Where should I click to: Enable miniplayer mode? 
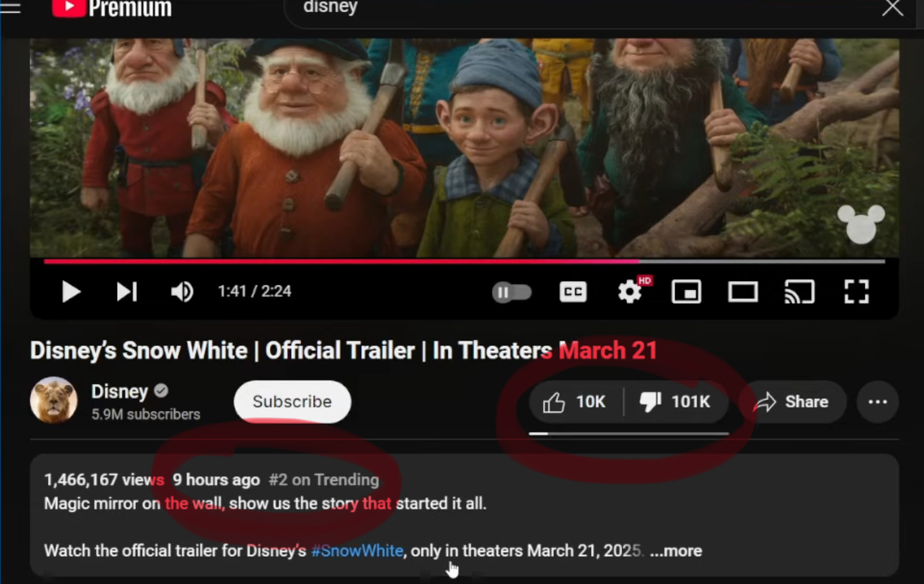(686, 292)
